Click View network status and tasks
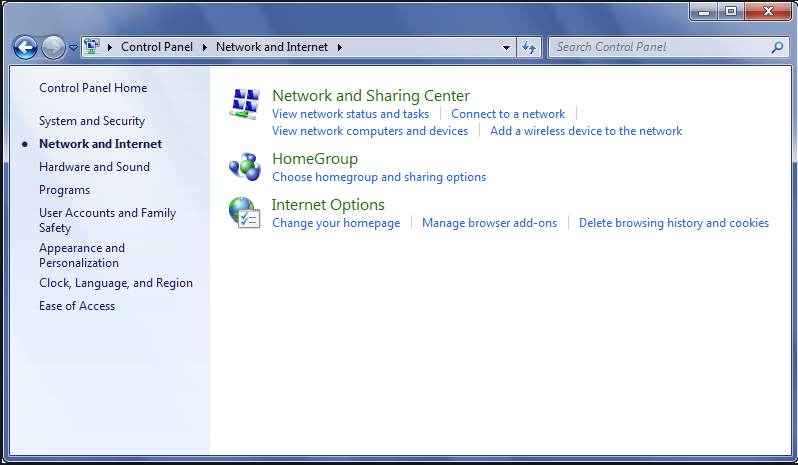This screenshot has height=465, width=798. (x=350, y=114)
